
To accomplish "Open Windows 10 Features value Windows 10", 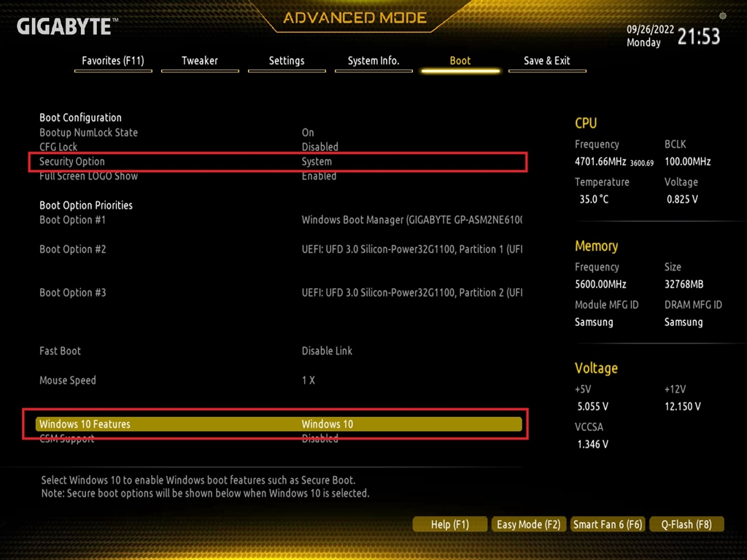I will tap(328, 424).
